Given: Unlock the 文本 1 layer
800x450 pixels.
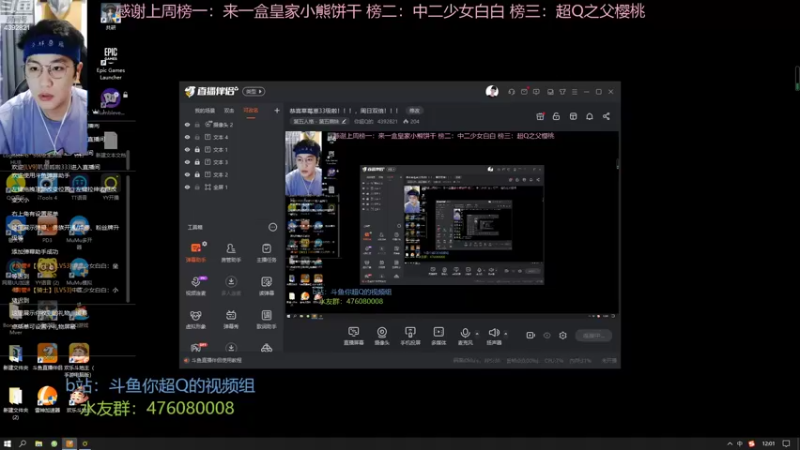Looking at the screenshot, I should [x=197, y=149].
